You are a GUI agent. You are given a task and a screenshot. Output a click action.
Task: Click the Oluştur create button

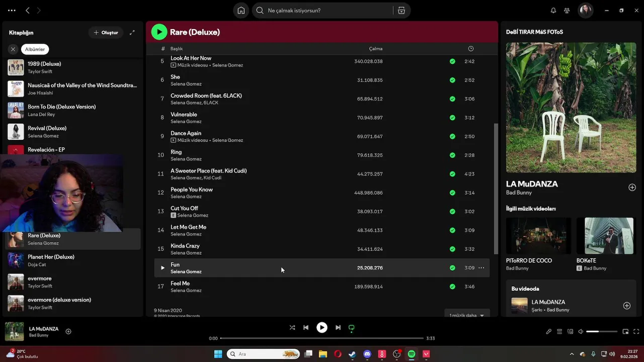click(106, 33)
